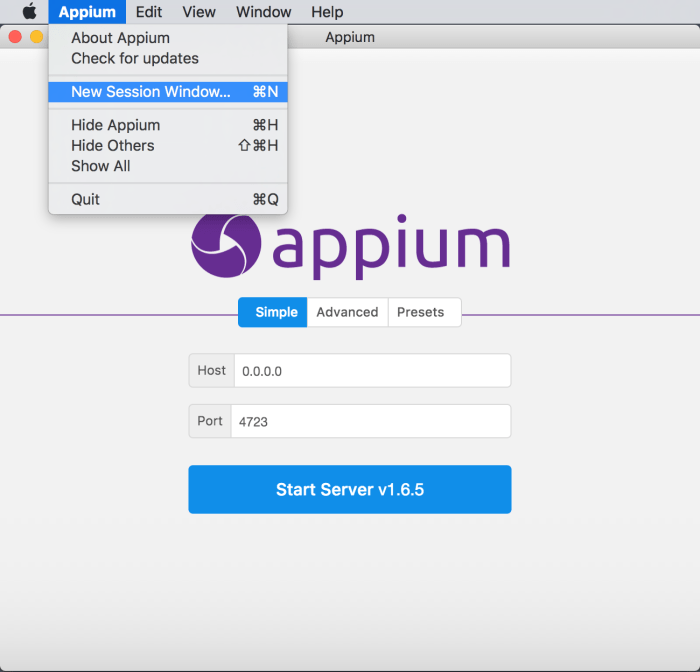Choose Hide Others from menu
700x672 pixels.
[168, 146]
